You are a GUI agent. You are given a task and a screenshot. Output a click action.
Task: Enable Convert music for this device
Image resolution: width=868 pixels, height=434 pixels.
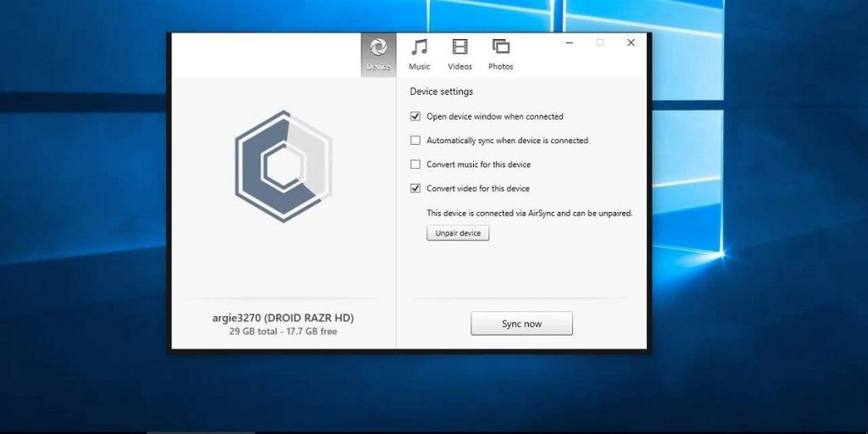coord(415,164)
